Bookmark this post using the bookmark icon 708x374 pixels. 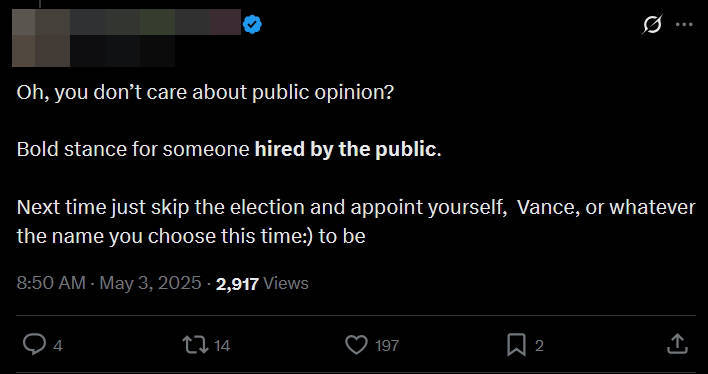click(x=517, y=345)
